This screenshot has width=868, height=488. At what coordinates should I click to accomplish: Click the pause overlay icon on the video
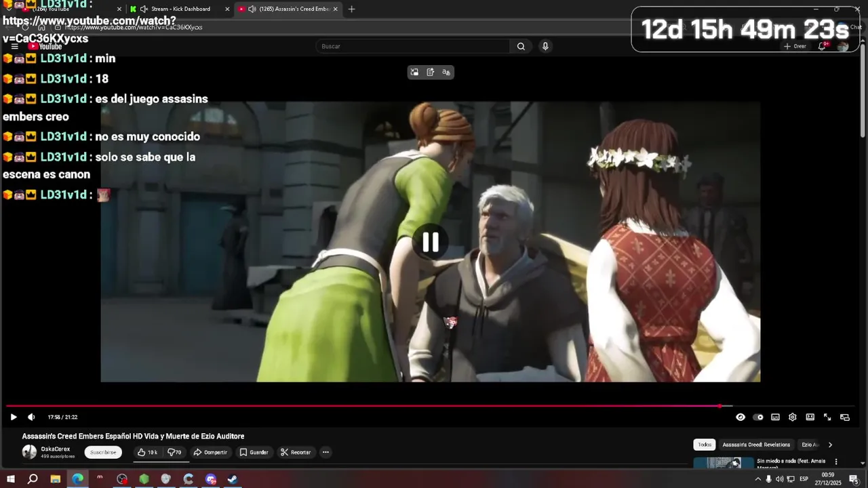point(431,242)
